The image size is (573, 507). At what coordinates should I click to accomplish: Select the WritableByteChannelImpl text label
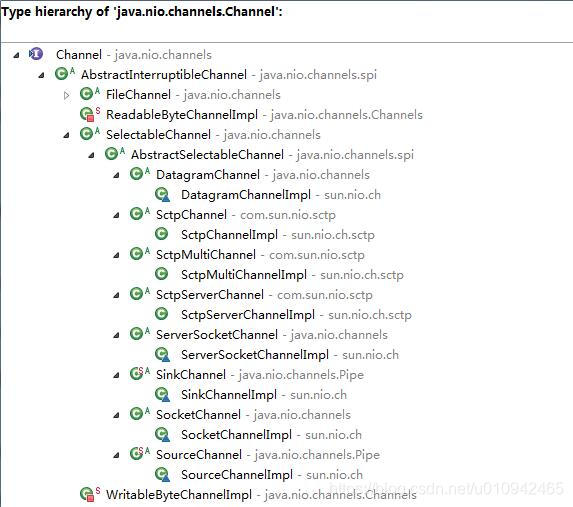179,495
